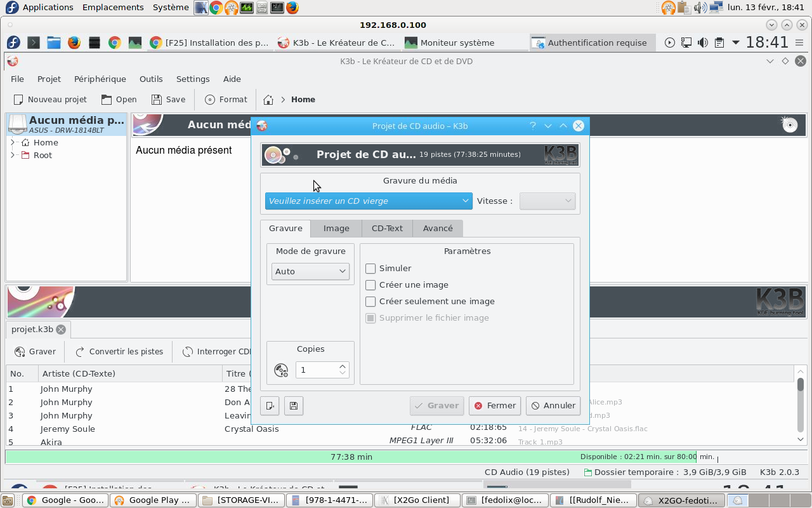Viewport: 812px width, 508px height.
Task: Click the Format disc toolbar button
Action: (x=226, y=99)
